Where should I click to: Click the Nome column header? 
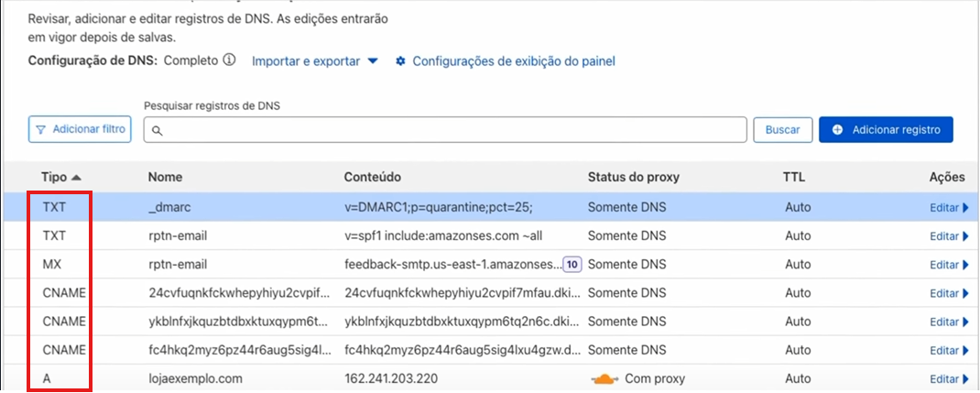(165, 178)
